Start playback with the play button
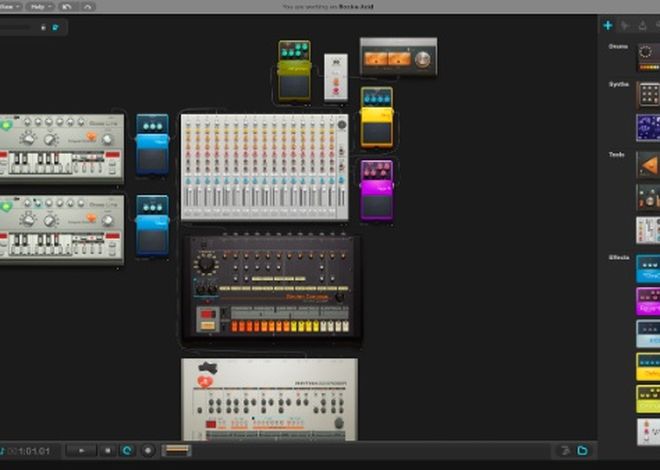660x470 pixels. pos(82,451)
